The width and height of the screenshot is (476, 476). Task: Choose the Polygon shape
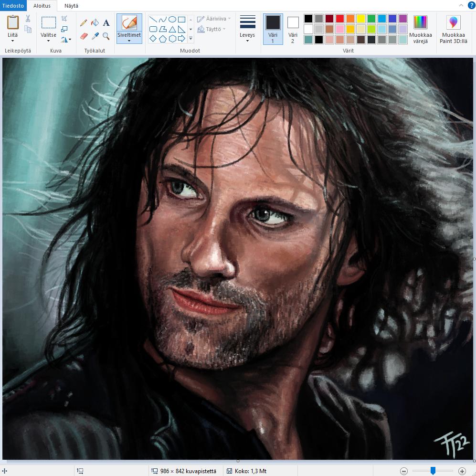tap(163, 30)
